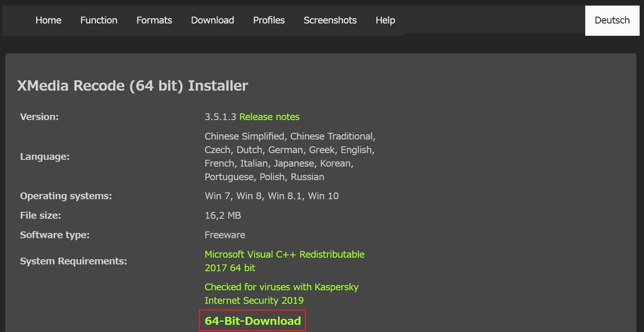Start the 64-Bit-Download
This screenshot has height=332, width=644.
pyautogui.click(x=253, y=321)
